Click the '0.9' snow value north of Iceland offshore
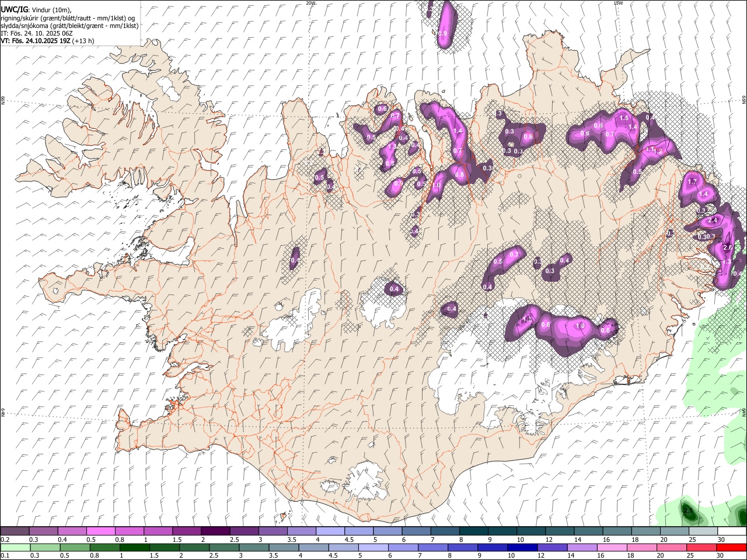Image resolution: width=747 pixels, height=560 pixels. pos(442,34)
